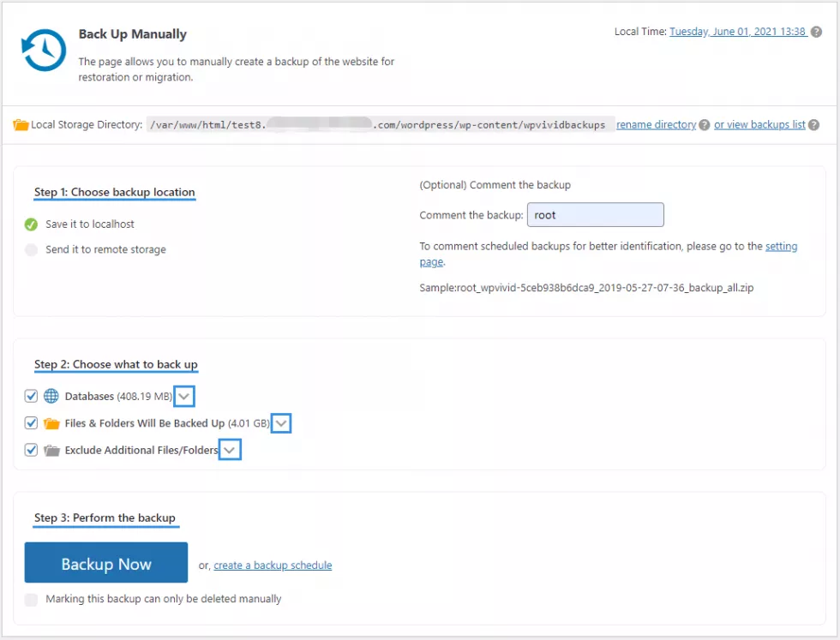
Task: Click the green checkmark beside Save it to localhost
Action: [x=30, y=224]
